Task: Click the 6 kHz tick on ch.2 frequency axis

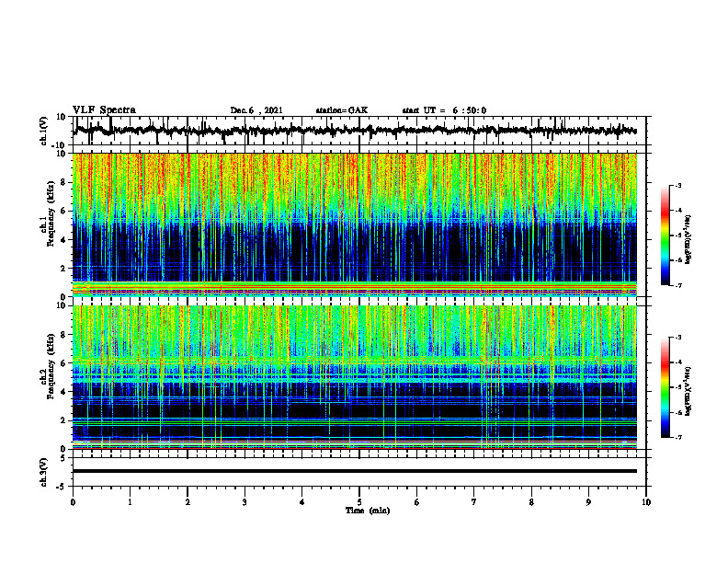Action: click(x=63, y=363)
